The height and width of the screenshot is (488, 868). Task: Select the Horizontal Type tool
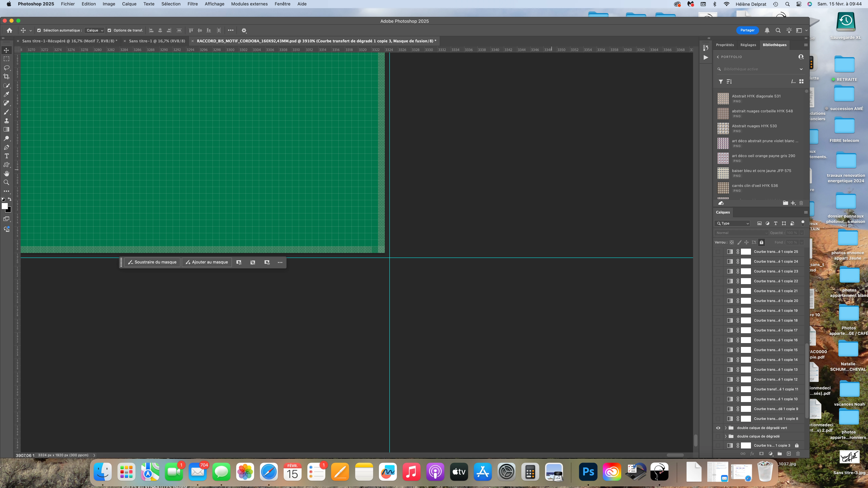click(6, 156)
